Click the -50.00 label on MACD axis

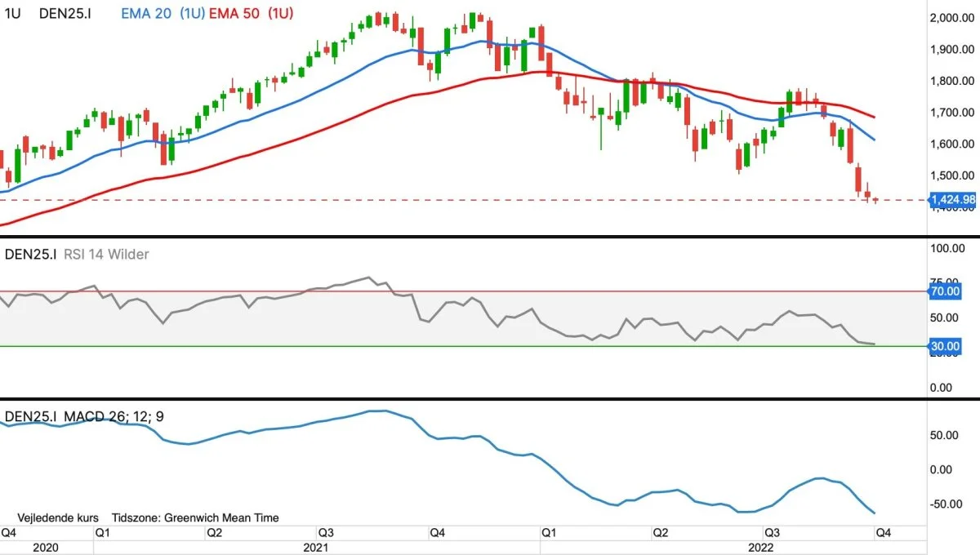tap(946, 504)
